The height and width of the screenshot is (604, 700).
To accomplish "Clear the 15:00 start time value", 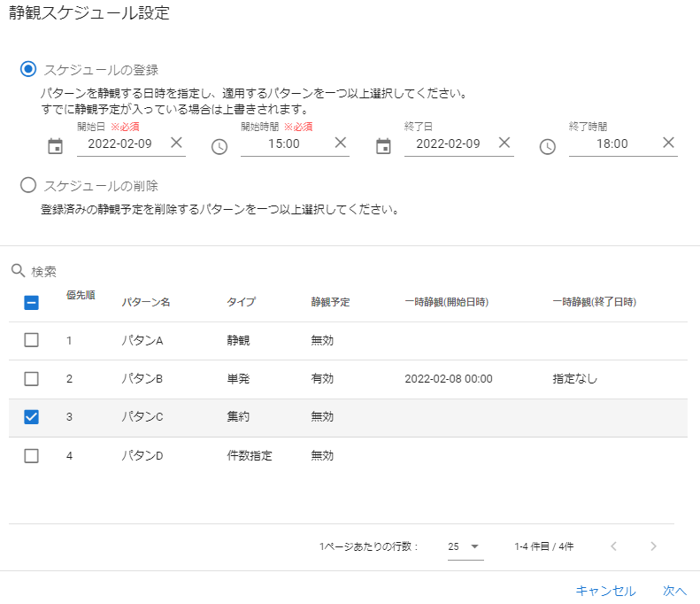I will pos(340,143).
